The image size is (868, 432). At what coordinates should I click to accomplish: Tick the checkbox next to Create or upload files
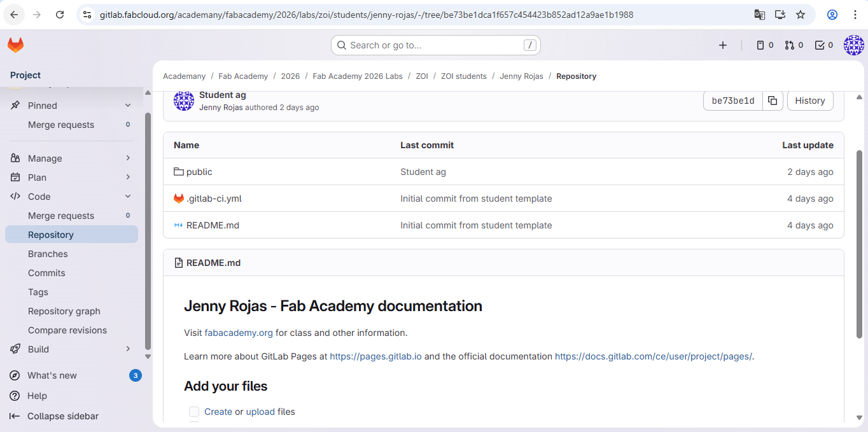click(x=193, y=412)
